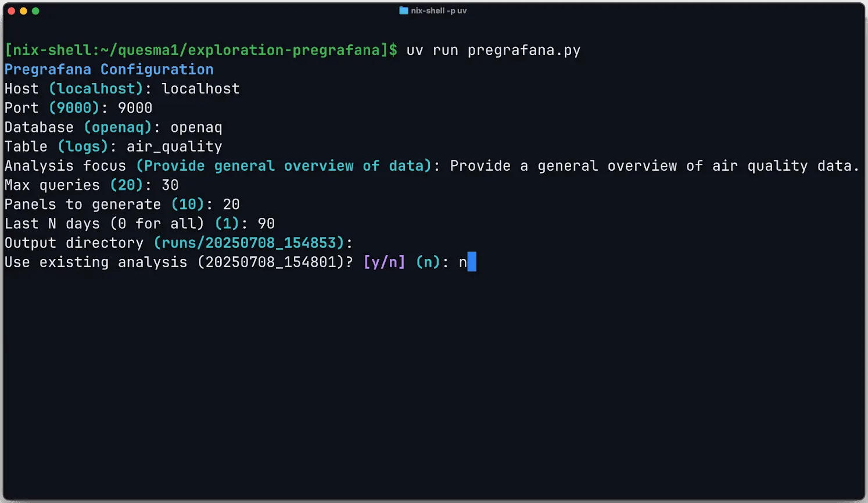Select the Port value 9000

135,107
